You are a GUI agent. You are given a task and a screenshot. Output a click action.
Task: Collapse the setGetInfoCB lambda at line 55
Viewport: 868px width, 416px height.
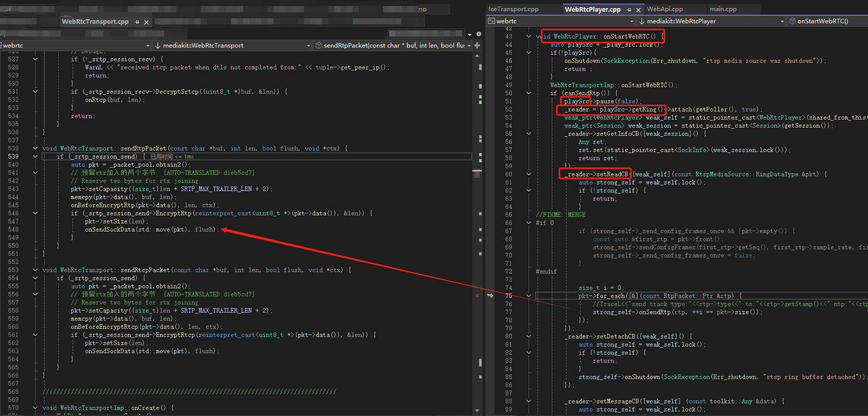click(x=529, y=134)
